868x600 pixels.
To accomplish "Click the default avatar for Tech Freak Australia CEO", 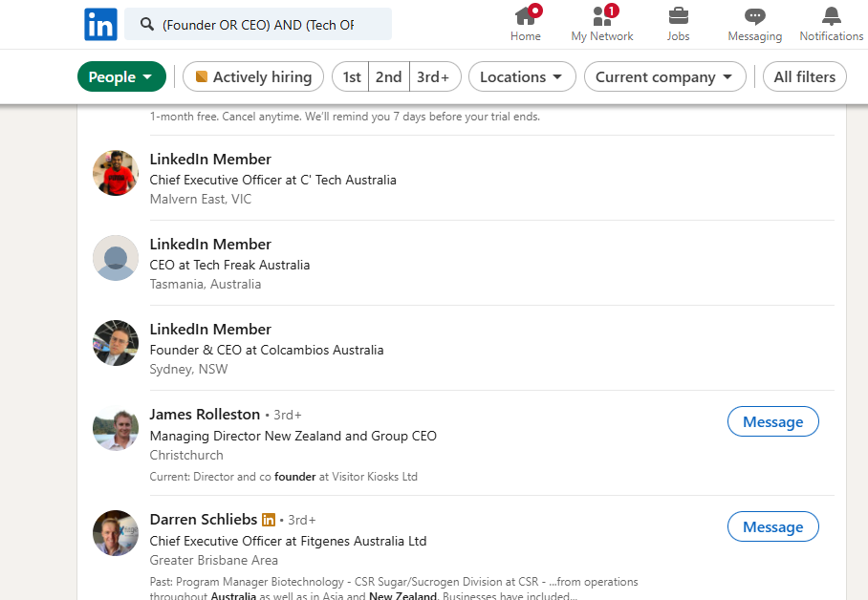I will (116, 258).
